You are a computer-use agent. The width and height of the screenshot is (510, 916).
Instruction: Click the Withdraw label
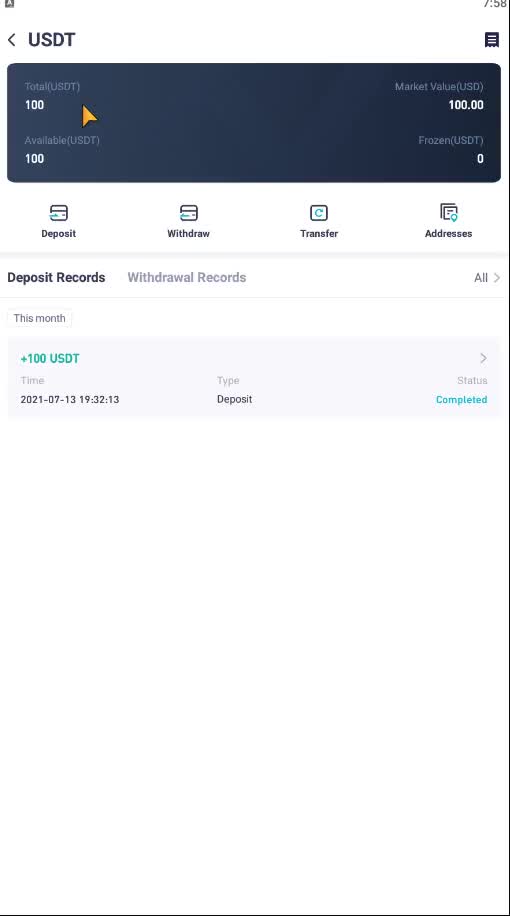point(188,234)
